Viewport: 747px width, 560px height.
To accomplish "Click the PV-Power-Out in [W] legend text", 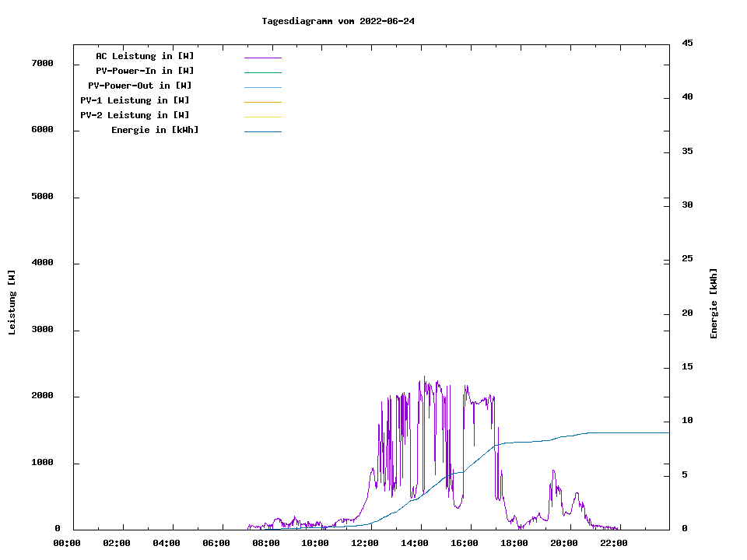I will 140,86.
